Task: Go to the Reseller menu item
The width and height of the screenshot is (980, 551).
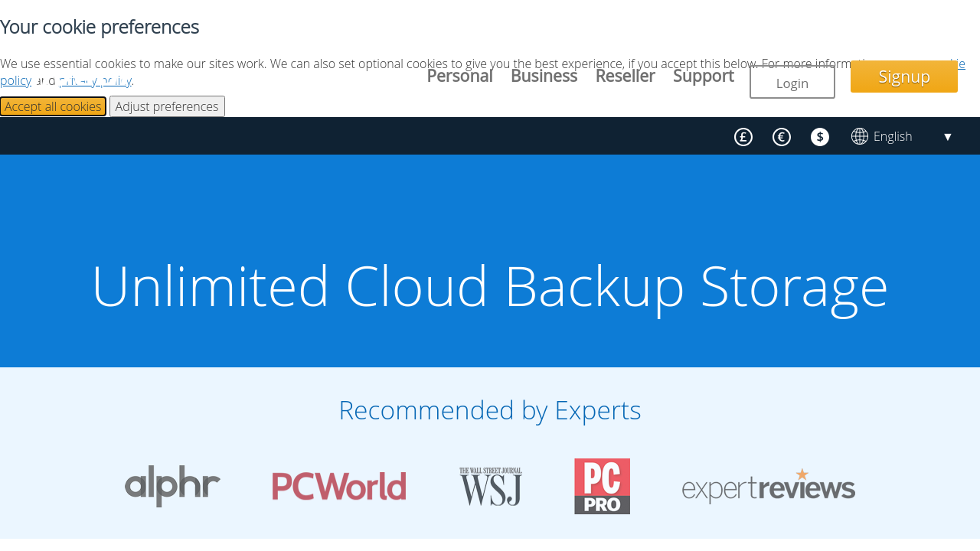Action: (x=625, y=76)
